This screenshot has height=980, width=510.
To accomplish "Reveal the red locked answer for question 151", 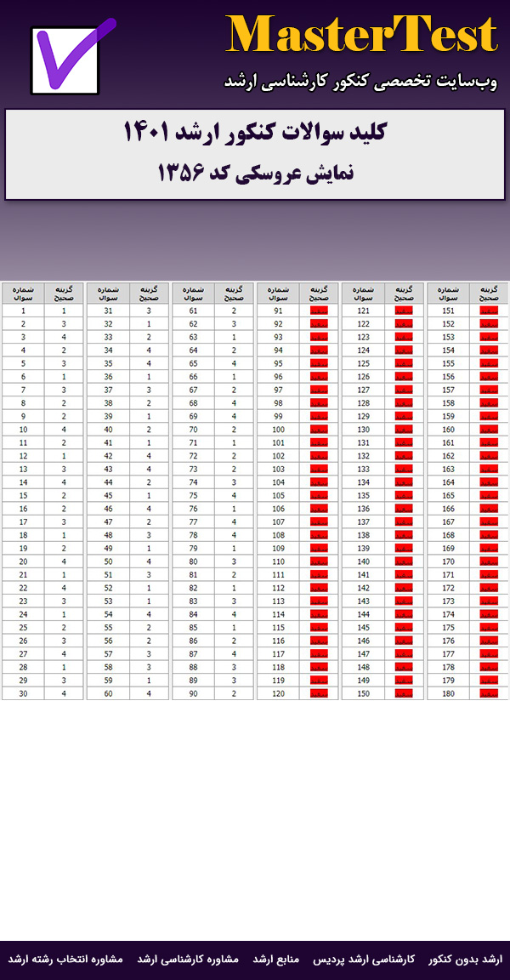I will [x=489, y=311].
